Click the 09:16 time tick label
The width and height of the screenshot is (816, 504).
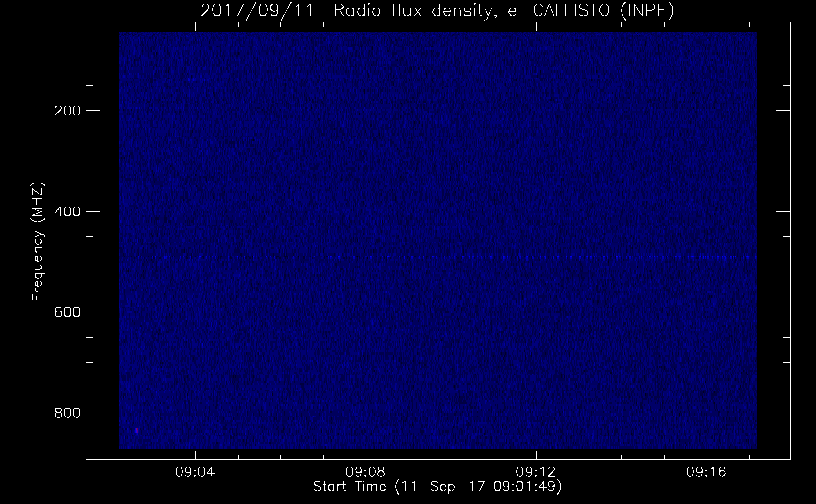click(707, 472)
